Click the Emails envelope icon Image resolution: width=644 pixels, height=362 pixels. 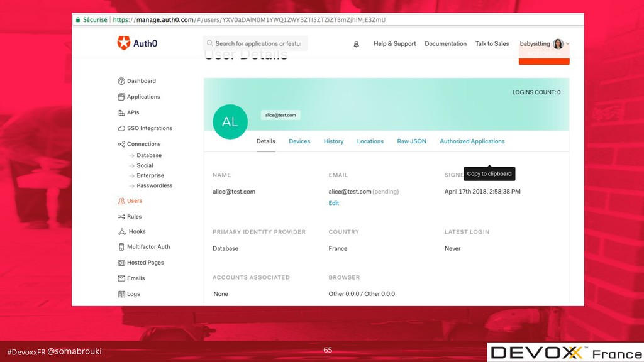coord(121,278)
